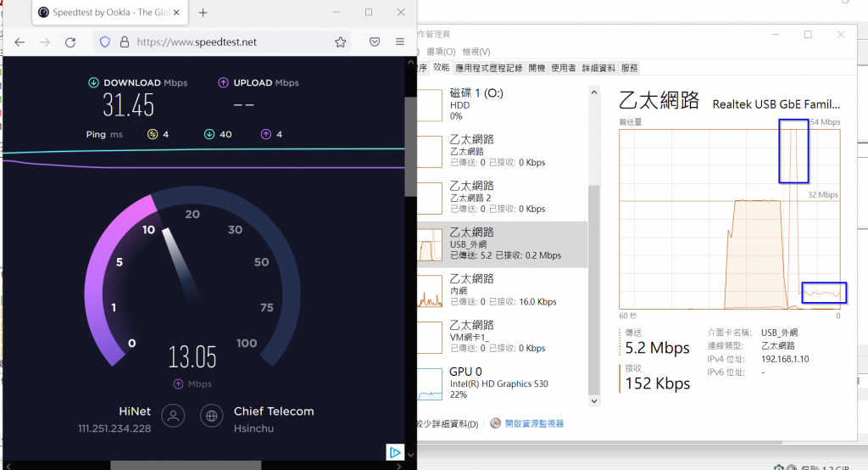This screenshot has height=470, width=868.
Task: Click the download latency icon showing 40
Action: [209, 134]
